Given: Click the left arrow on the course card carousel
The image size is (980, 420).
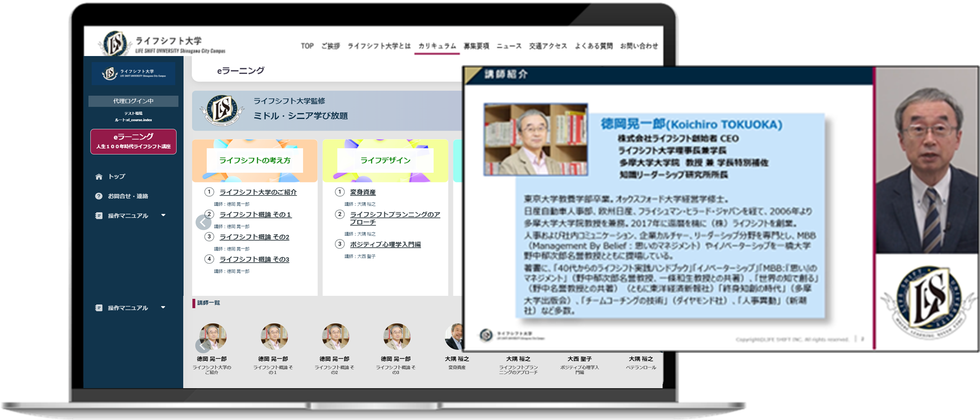Looking at the screenshot, I should pyautogui.click(x=204, y=222).
